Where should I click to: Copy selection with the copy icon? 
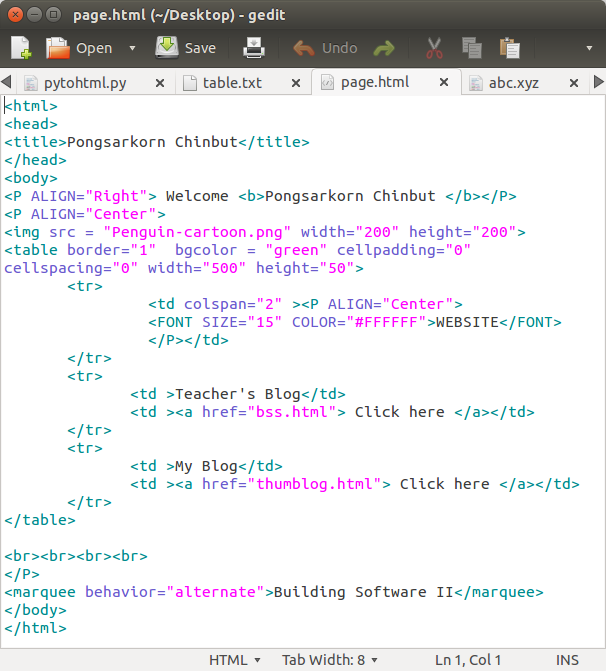[x=472, y=48]
